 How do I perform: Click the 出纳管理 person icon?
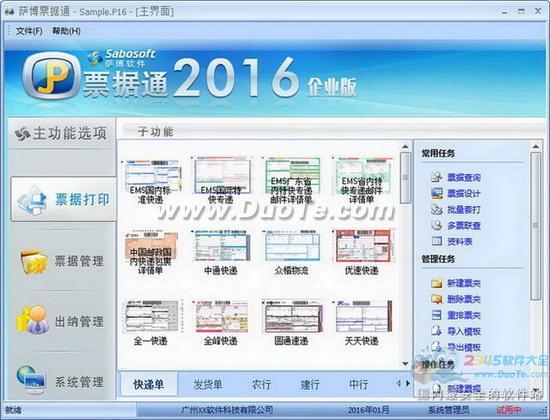pyautogui.click(x=33, y=320)
